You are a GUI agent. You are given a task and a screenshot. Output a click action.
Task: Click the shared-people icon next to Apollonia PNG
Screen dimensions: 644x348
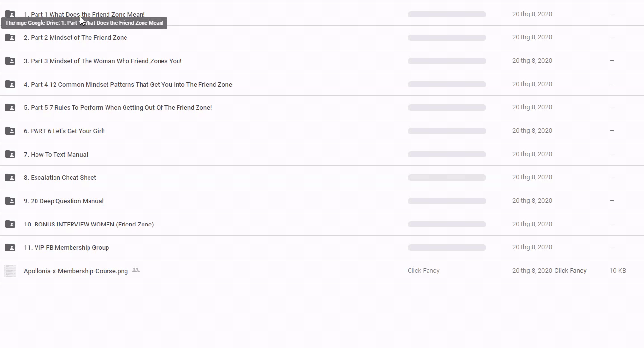(x=136, y=270)
